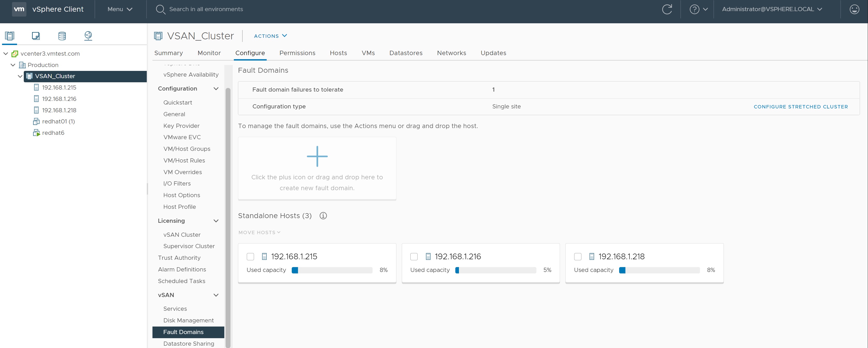Viewport: 868px width, 348px height.
Task: Open Datastore Sharing settings
Action: pos(189,344)
